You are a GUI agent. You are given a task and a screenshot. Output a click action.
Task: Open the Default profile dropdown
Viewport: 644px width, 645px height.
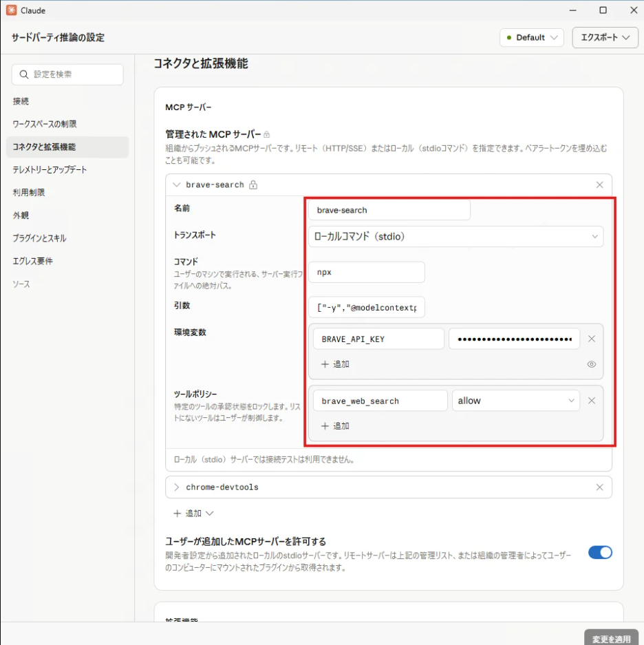(531, 37)
